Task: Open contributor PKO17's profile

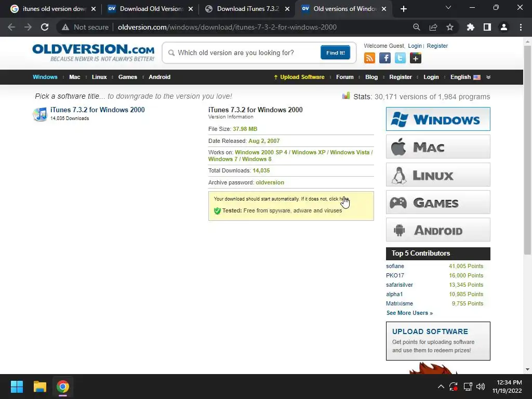Action: (395, 275)
